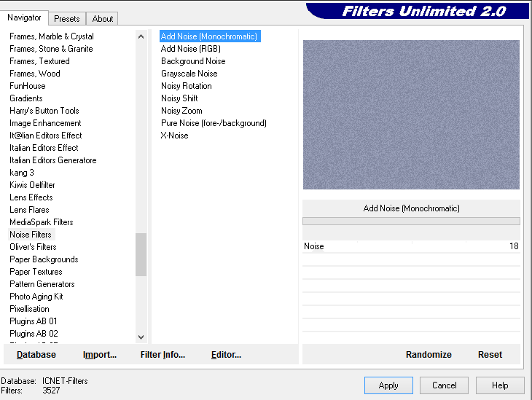Screen dimensions: 532x400
Task: Select Paper Textures category
Action: click(x=36, y=272)
